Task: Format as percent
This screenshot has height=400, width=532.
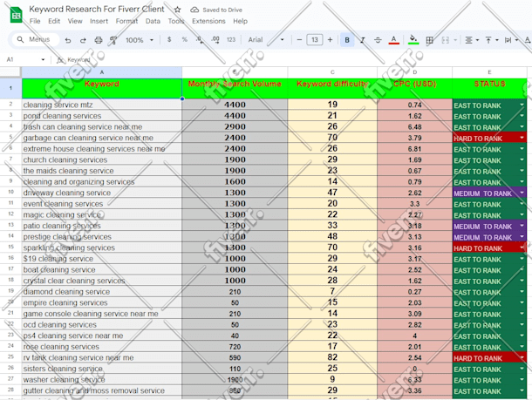Action: [x=184, y=40]
